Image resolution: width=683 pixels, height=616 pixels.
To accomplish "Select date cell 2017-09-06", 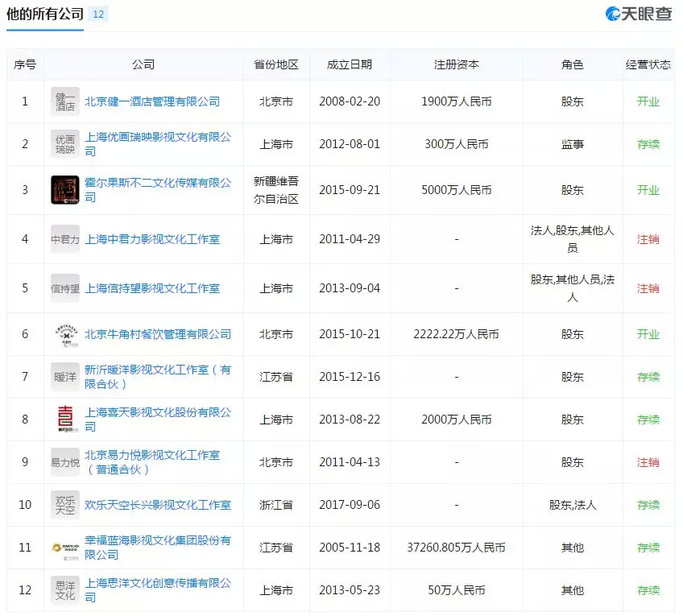I will coord(350,505).
